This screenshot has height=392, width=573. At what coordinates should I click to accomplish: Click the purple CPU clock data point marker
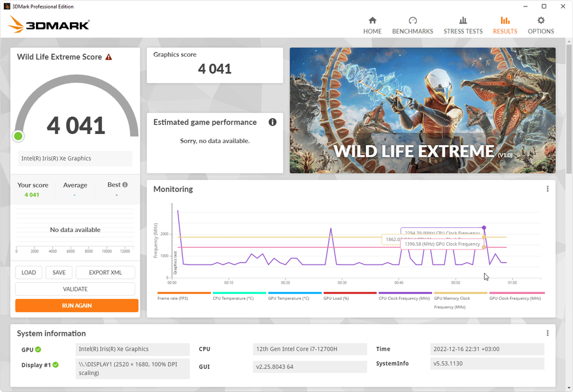[x=484, y=227]
